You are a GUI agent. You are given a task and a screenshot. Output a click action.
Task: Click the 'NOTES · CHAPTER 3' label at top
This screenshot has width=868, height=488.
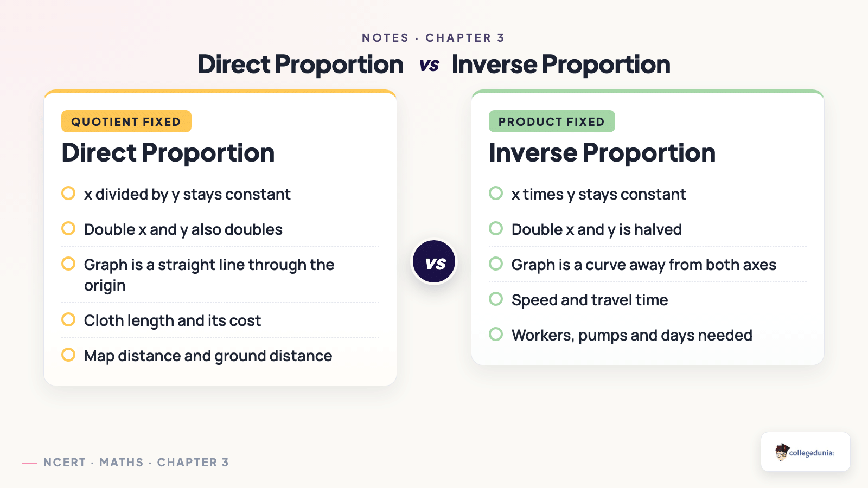pos(433,38)
